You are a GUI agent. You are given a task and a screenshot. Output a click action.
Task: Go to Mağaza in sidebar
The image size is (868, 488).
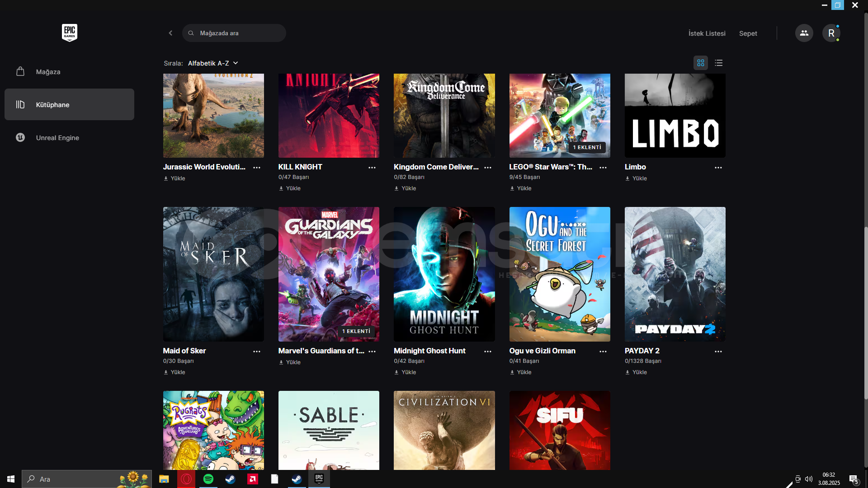coord(69,71)
